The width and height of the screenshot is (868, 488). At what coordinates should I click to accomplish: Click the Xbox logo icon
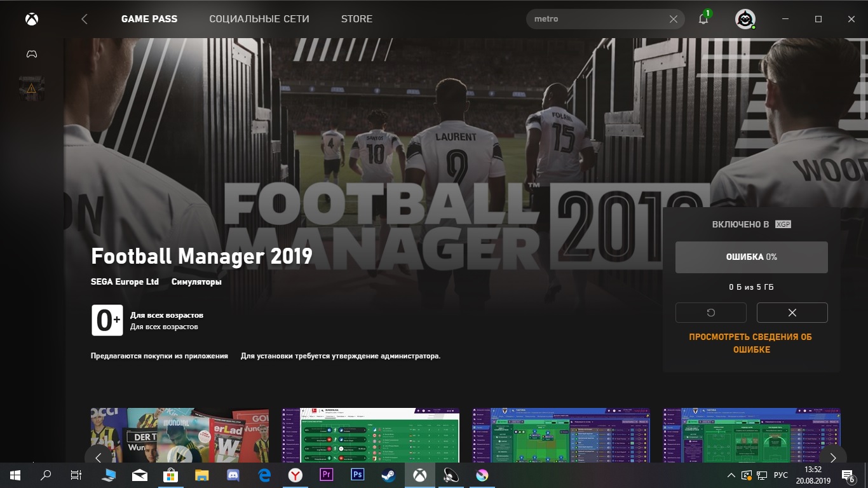31,19
